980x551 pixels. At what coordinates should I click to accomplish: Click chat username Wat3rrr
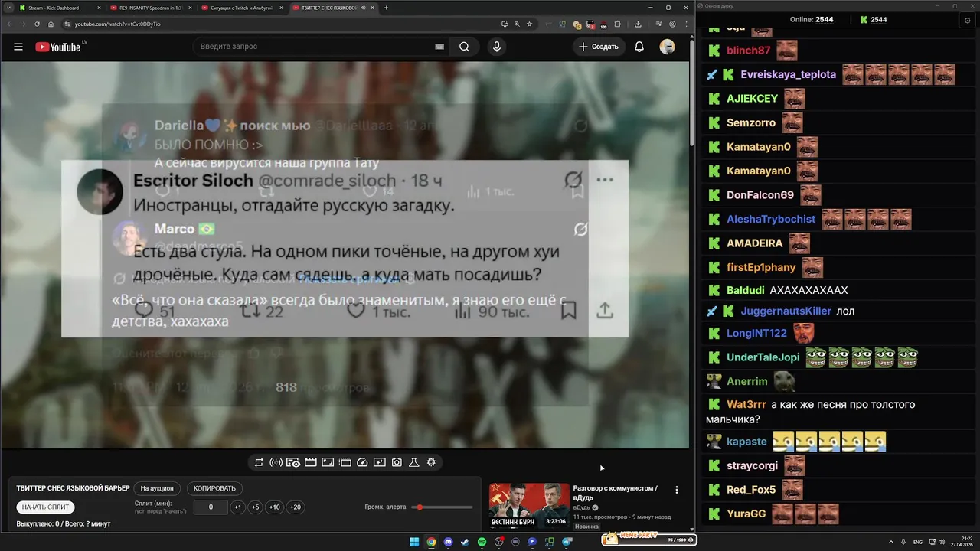pyautogui.click(x=746, y=404)
